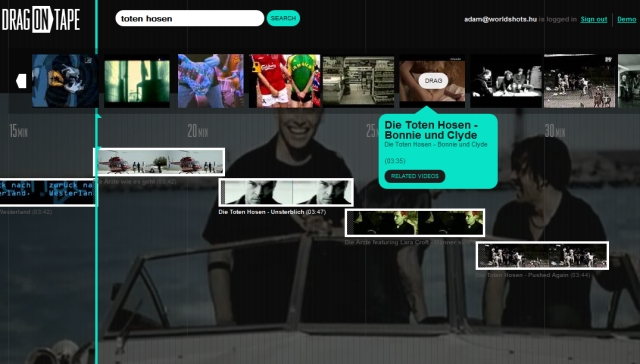Select the red and green jerseys thumbnail
This screenshot has width=640, height=364.
pyautogui.click(x=285, y=81)
